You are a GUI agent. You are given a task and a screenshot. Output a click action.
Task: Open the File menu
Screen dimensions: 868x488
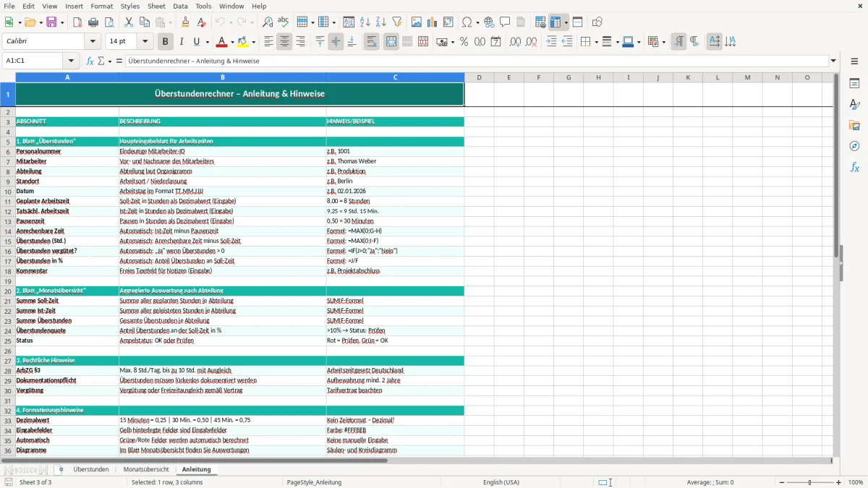[9, 6]
